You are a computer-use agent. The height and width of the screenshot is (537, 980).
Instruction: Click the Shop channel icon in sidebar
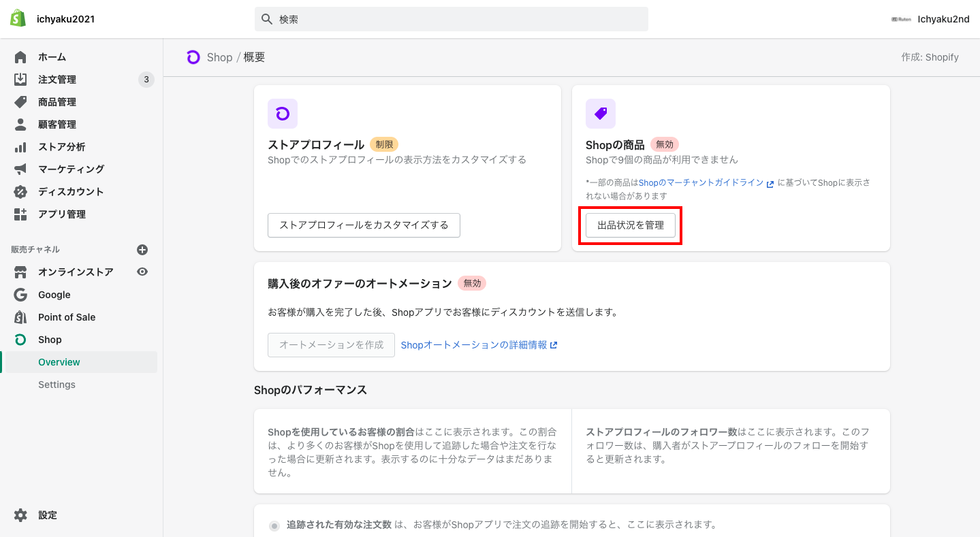(x=20, y=340)
